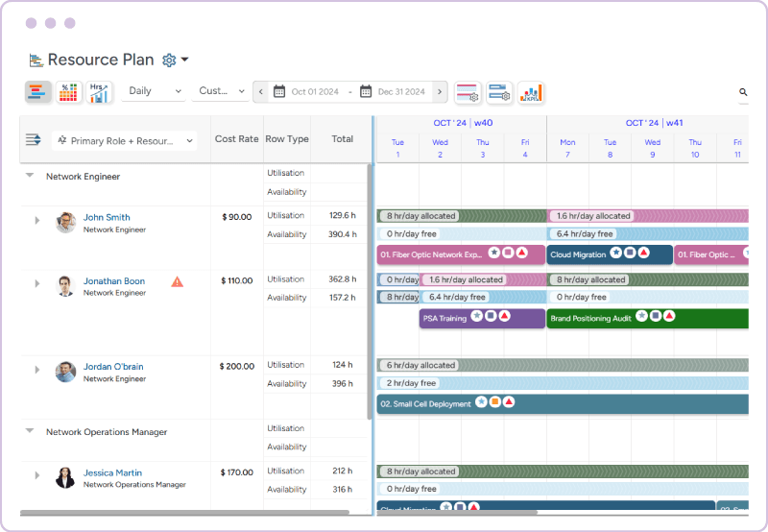Click star icon on PSA Training bar
Image resolution: width=768 pixels, height=532 pixels.
[476, 316]
